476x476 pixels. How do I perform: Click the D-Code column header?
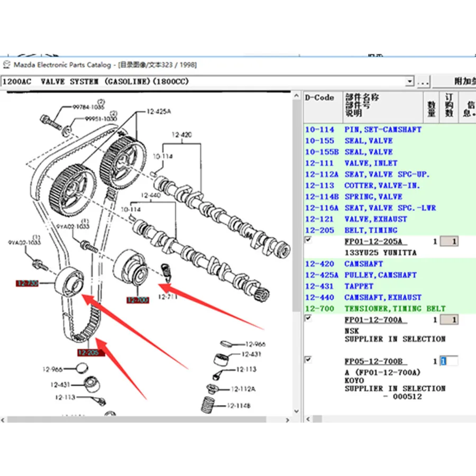[x=320, y=98]
